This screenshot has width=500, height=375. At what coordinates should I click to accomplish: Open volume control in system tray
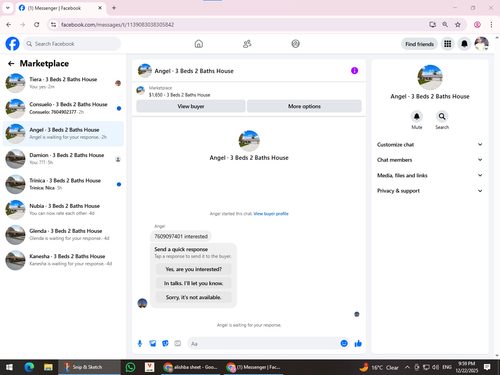(435, 367)
